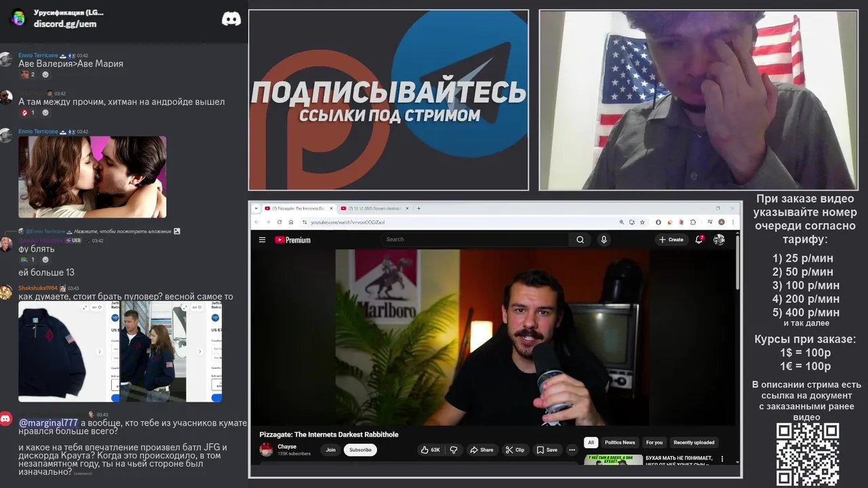The height and width of the screenshot is (488, 868).
Task: Open the YouTube account avatar menu
Action: [x=719, y=239]
